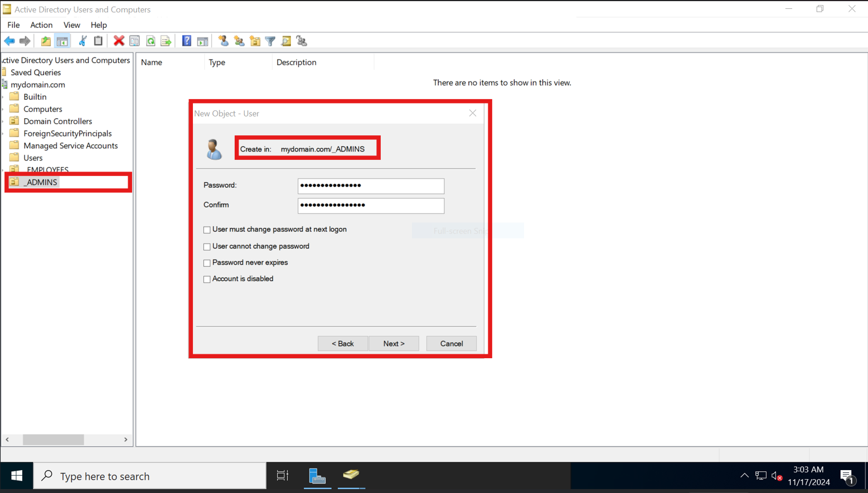Click tree pane scrollbar right arrow
Image resolution: width=868 pixels, height=493 pixels.
point(125,440)
